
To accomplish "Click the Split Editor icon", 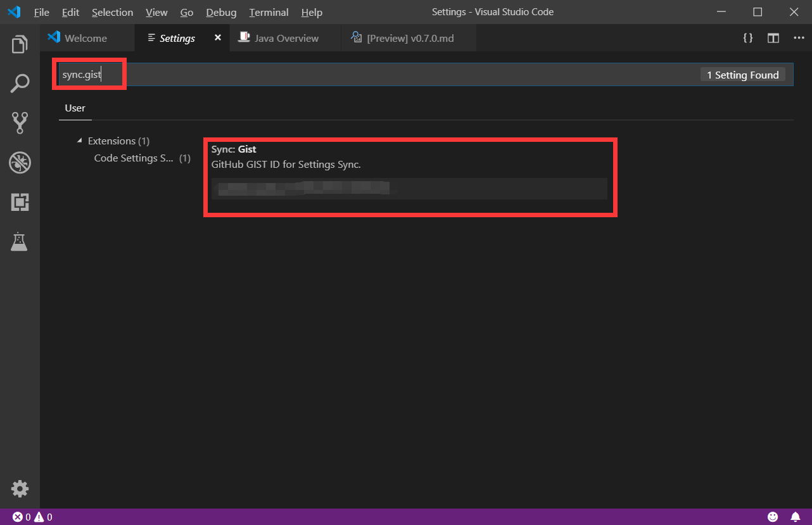I will (773, 38).
